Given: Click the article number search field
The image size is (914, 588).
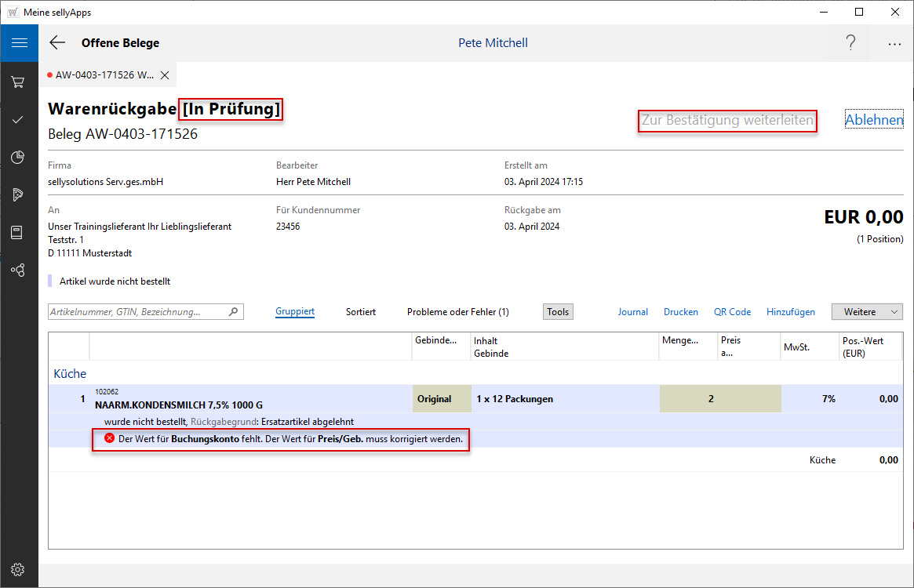Looking at the screenshot, I should 138,312.
